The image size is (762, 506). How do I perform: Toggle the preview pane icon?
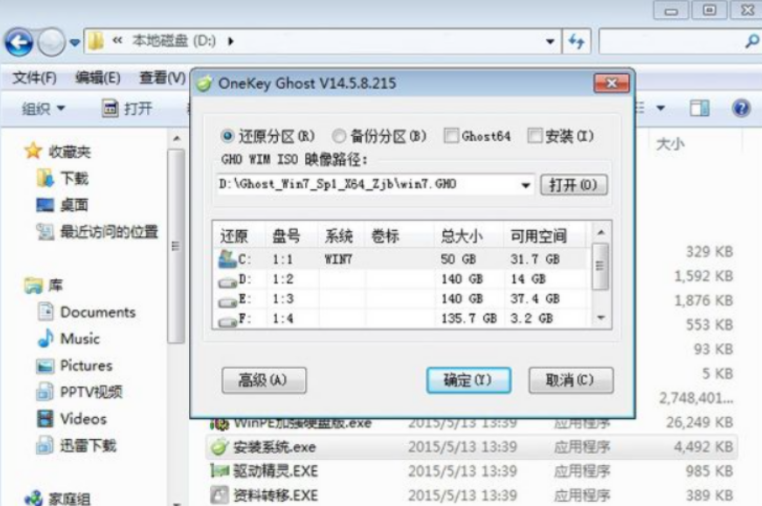699,108
